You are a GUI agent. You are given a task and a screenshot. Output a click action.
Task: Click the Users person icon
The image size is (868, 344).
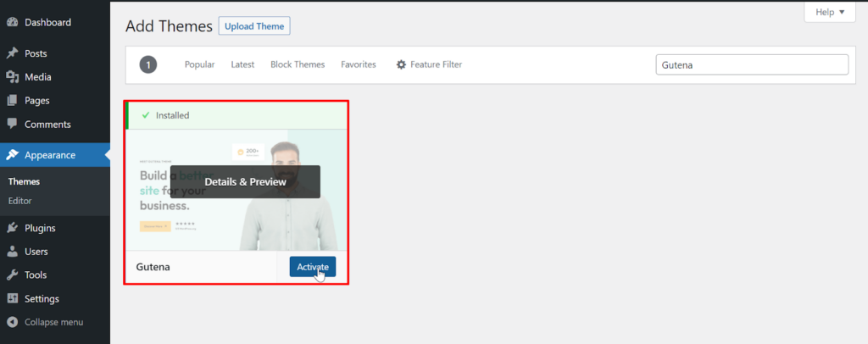coord(12,252)
